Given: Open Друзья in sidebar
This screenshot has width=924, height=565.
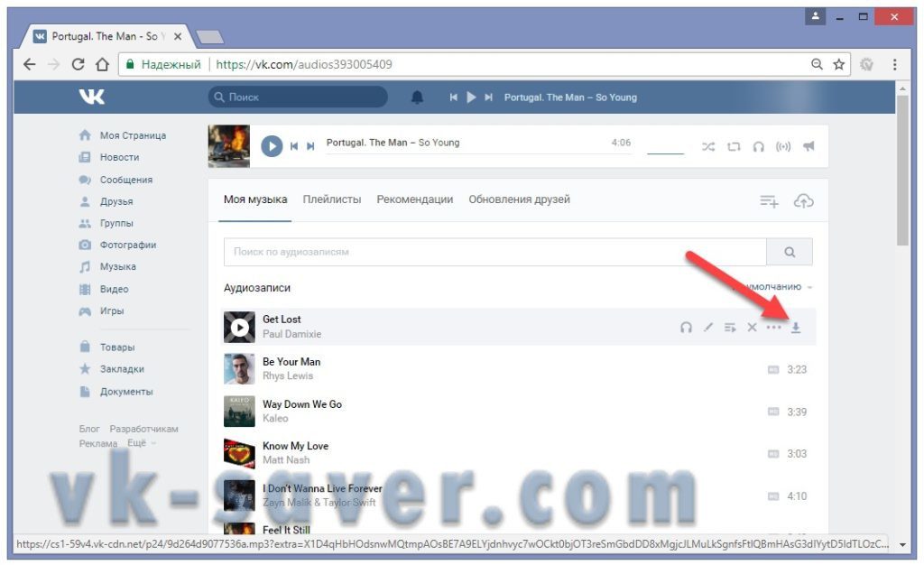Looking at the screenshot, I should click(x=116, y=201).
